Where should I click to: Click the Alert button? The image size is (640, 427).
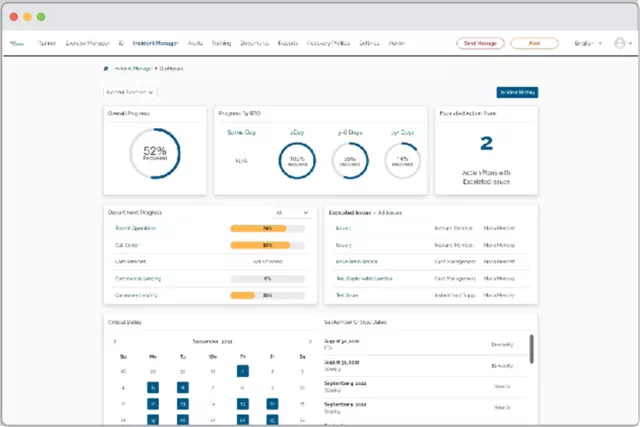[x=534, y=43]
